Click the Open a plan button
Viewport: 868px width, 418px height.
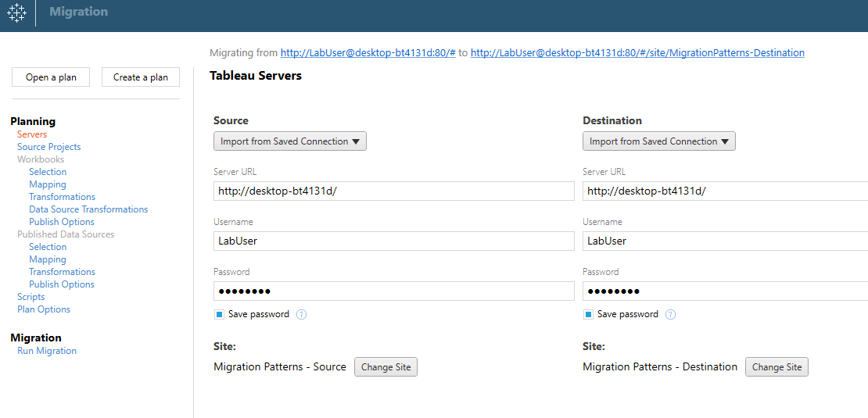point(51,77)
